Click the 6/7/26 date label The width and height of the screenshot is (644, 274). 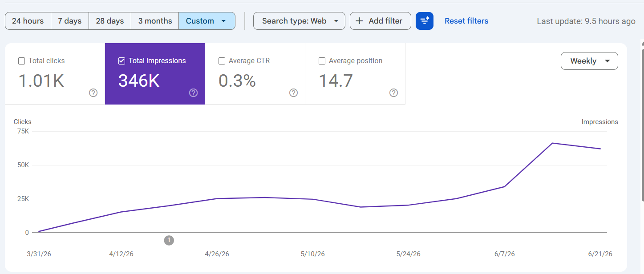[504, 254]
